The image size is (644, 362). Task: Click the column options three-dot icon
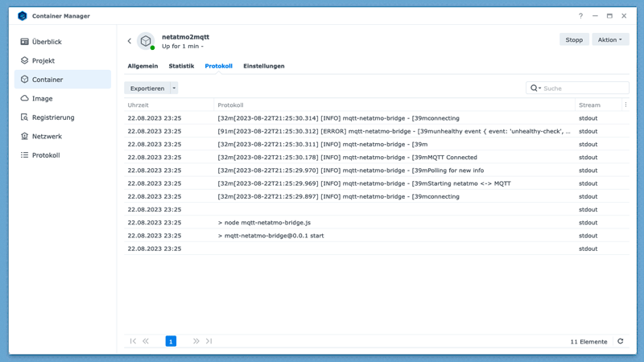pyautogui.click(x=625, y=105)
